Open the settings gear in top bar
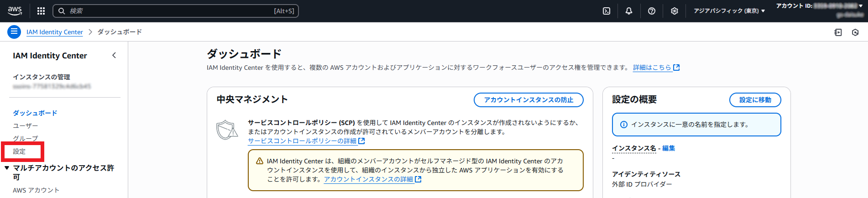Image resolution: width=868 pixels, height=198 pixels. [x=675, y=11]
